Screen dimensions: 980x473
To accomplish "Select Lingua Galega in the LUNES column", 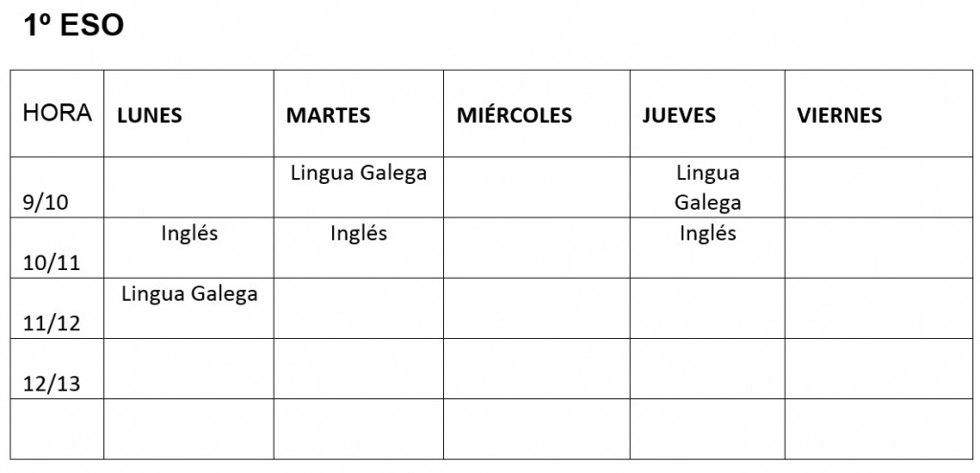I will pos(189,294).
